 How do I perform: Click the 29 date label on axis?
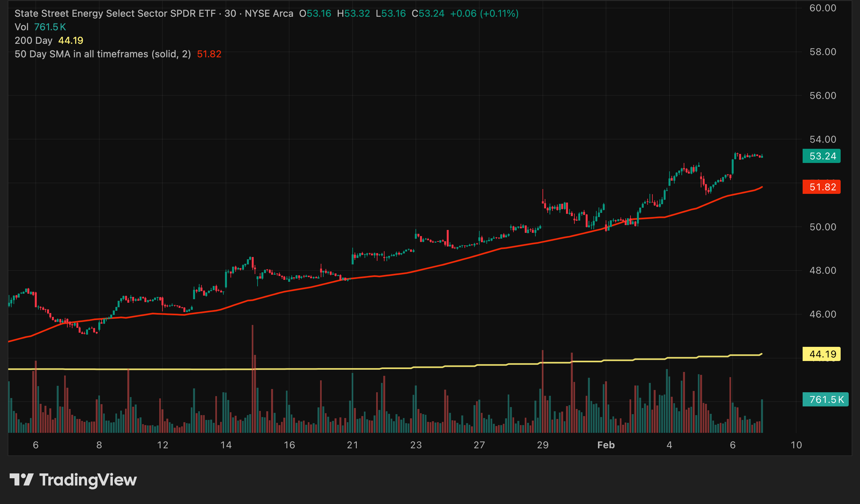(542, 445)
